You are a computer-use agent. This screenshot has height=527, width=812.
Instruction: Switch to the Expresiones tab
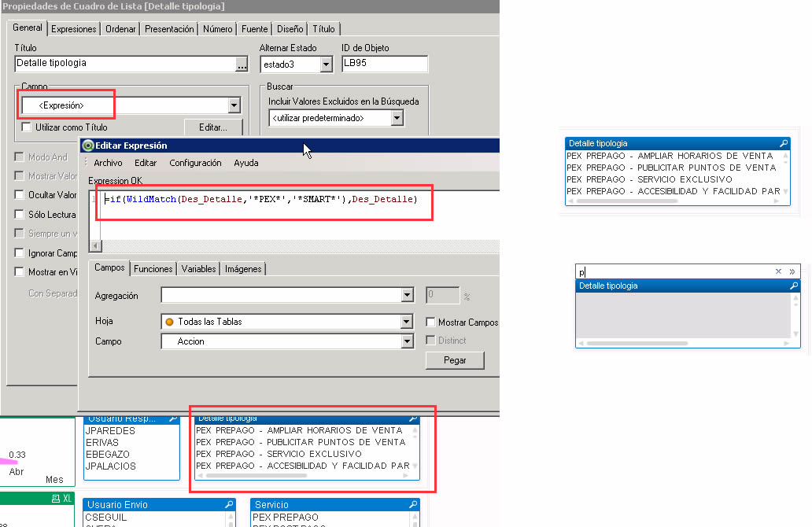73,28
